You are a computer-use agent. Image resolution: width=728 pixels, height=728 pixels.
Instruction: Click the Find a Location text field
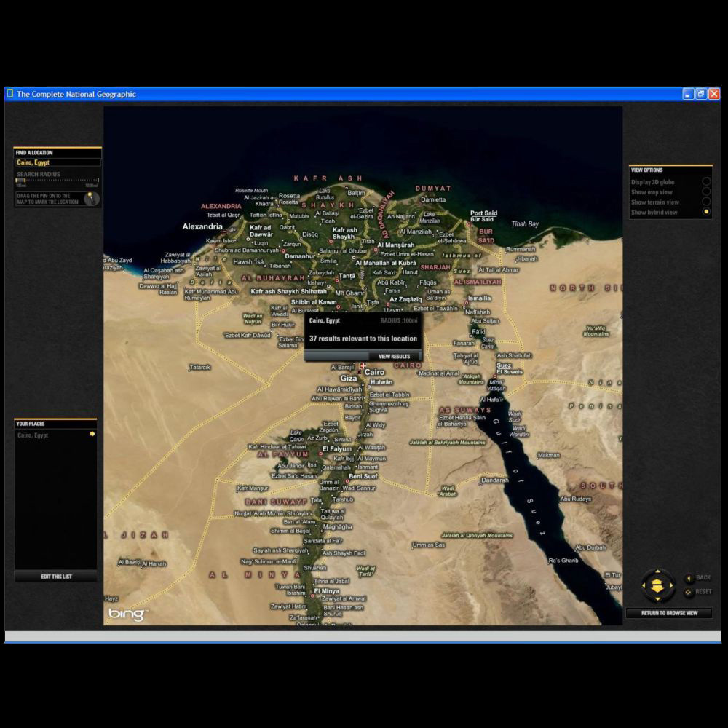point(57,163)
